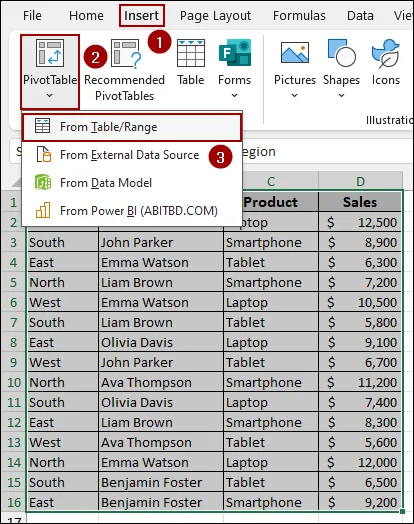This screenshot has height=524, width=414.
Task: Select Olivia Davis in row 8
Action: tap(161, 343)
